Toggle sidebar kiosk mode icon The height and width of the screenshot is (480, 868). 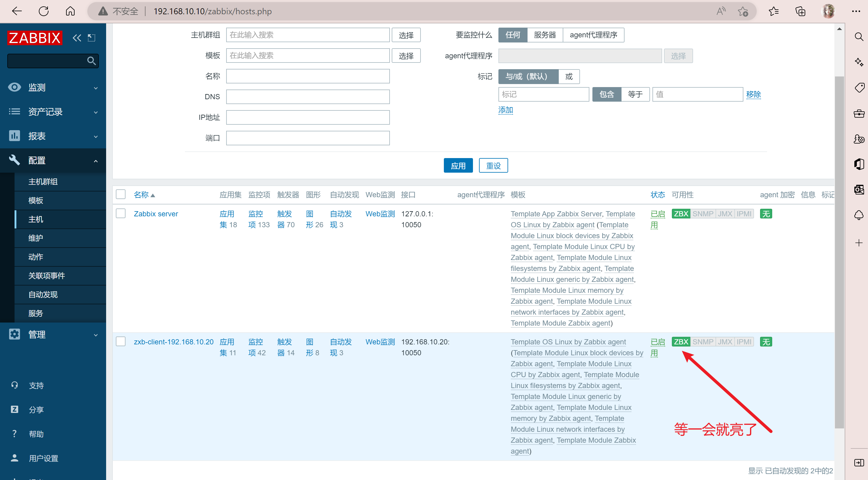(x=92, y=38)
